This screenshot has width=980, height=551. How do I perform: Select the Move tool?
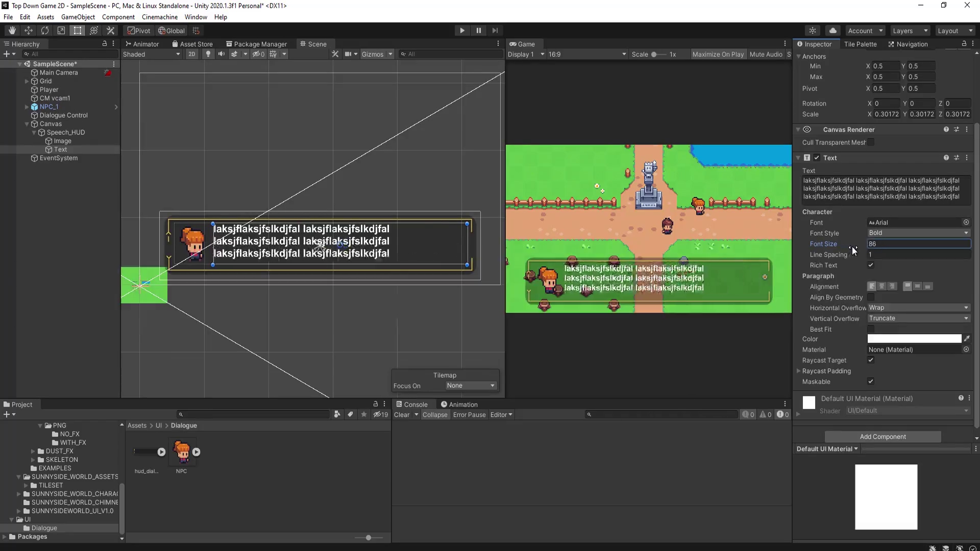29,31
